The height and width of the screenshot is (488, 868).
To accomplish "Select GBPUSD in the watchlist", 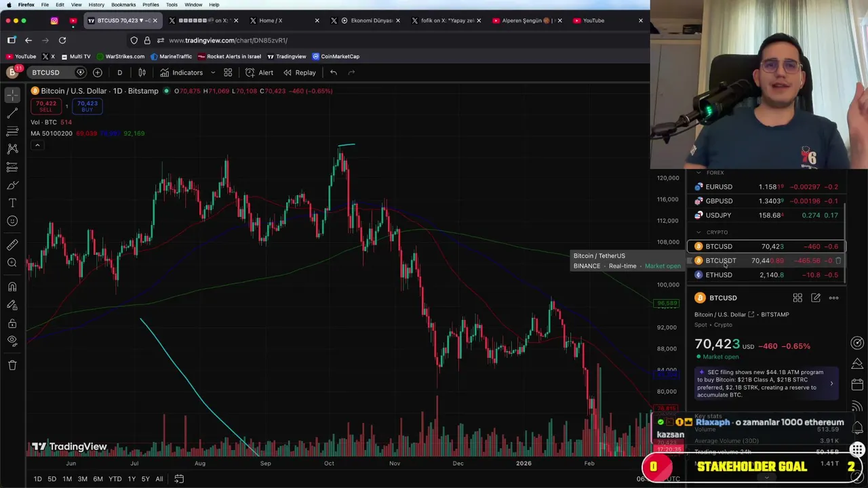I will (766, 201).
